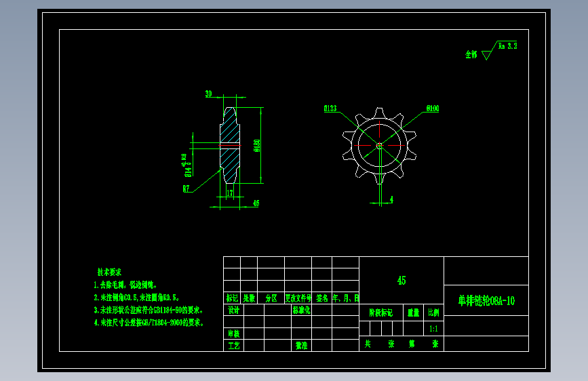588x381 pixels.
Task: Select technical note 4 referencing GB/T1804-2000
Action: pos(149,323)
